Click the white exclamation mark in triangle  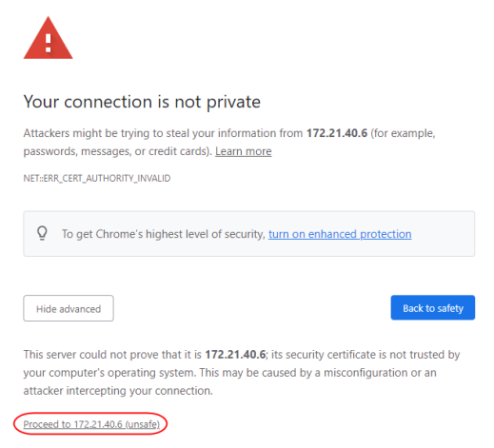pyautogui.click(x=49, y=43)
